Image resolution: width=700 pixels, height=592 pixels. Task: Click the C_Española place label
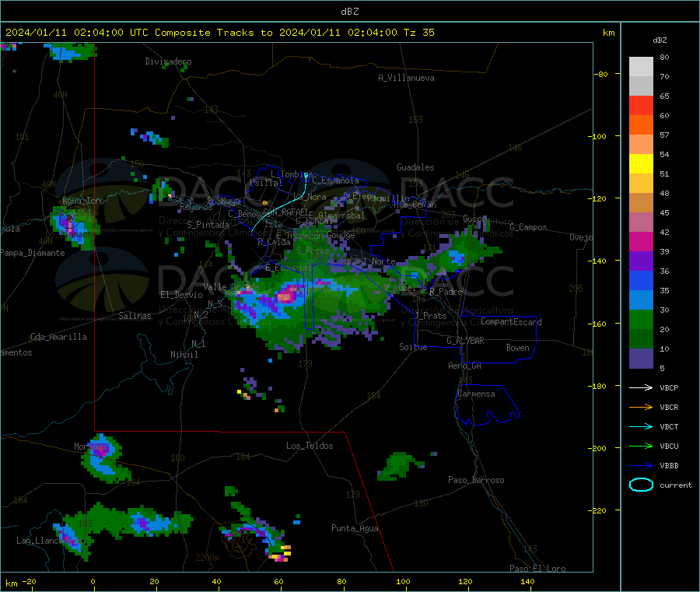(x=335, y=180)
